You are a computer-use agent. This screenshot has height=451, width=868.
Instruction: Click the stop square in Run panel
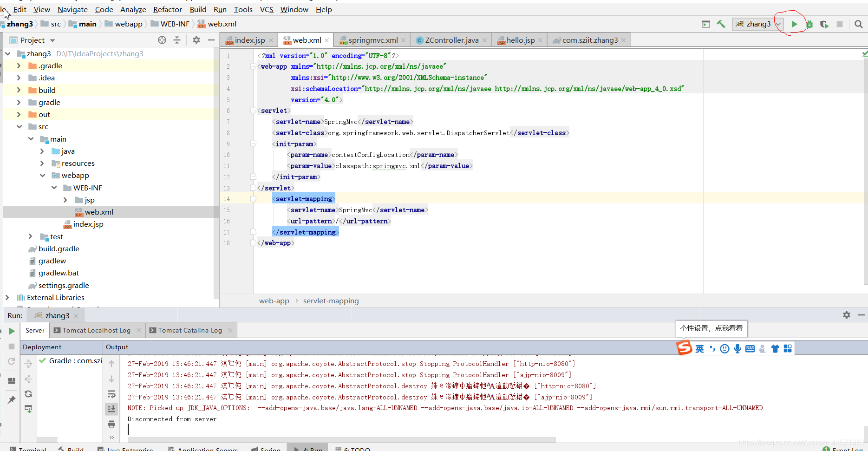click(x=12, y=346)
